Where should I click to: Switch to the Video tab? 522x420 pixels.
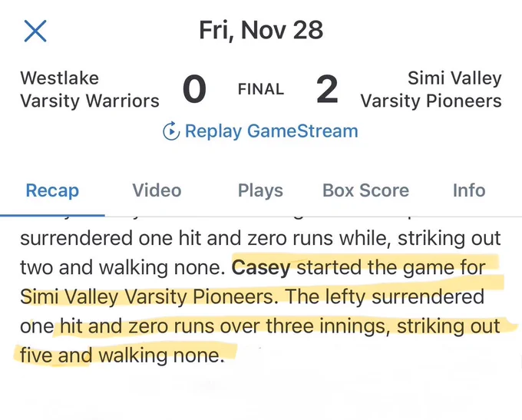point(157,190)
